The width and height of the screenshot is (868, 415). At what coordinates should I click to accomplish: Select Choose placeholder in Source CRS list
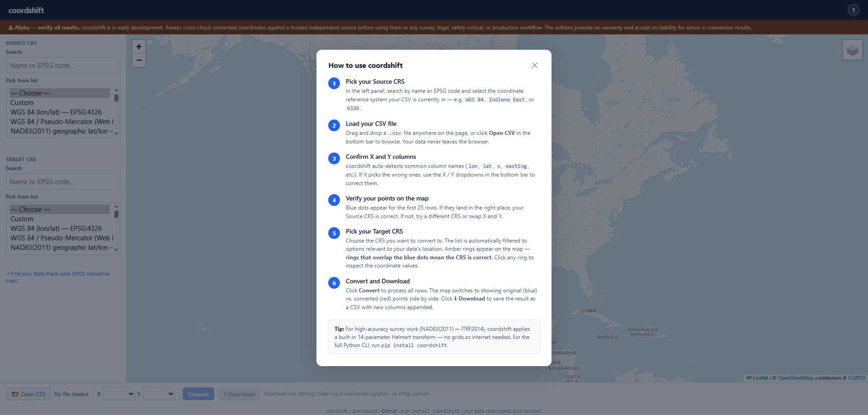tap(60, 93)
